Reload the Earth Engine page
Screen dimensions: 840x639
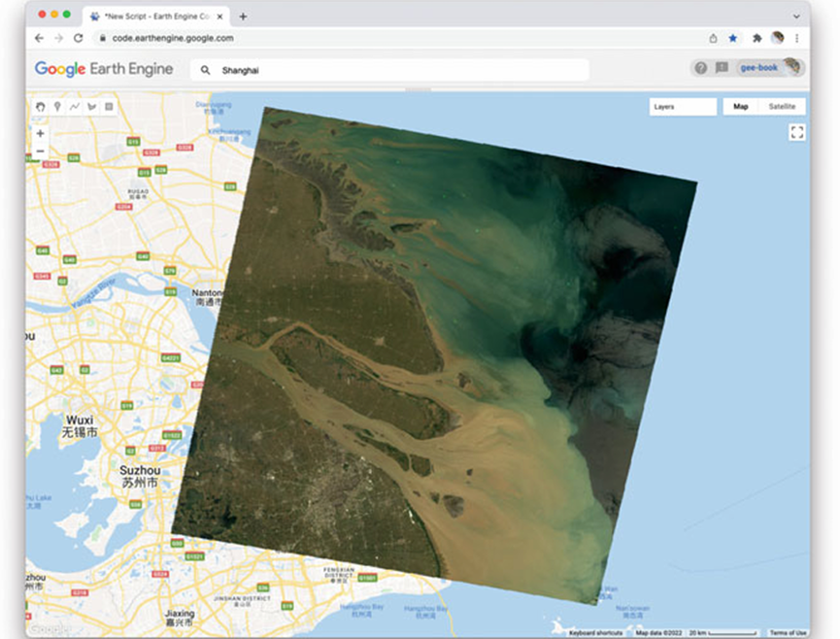[79, 38]
